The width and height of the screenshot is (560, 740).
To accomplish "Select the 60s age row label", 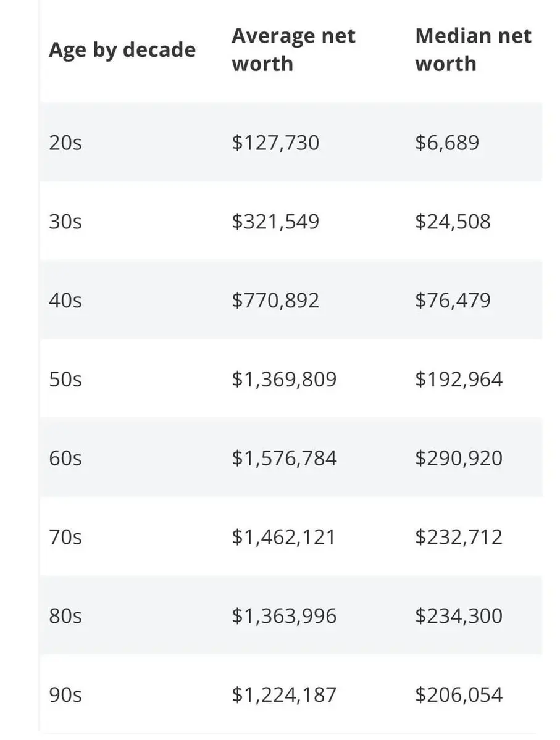I will coord(65,458).
